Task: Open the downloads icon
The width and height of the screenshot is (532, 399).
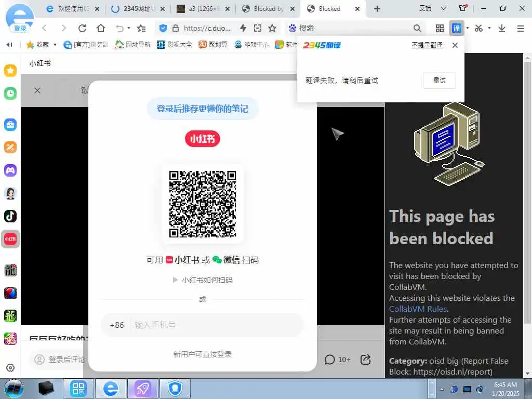Action: tap(502, 28)
